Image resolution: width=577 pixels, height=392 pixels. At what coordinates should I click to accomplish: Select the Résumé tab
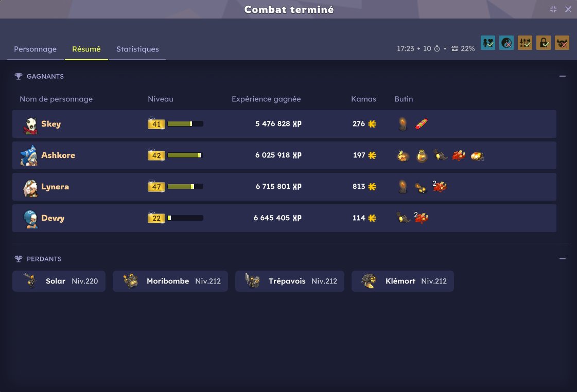(86, 49)
